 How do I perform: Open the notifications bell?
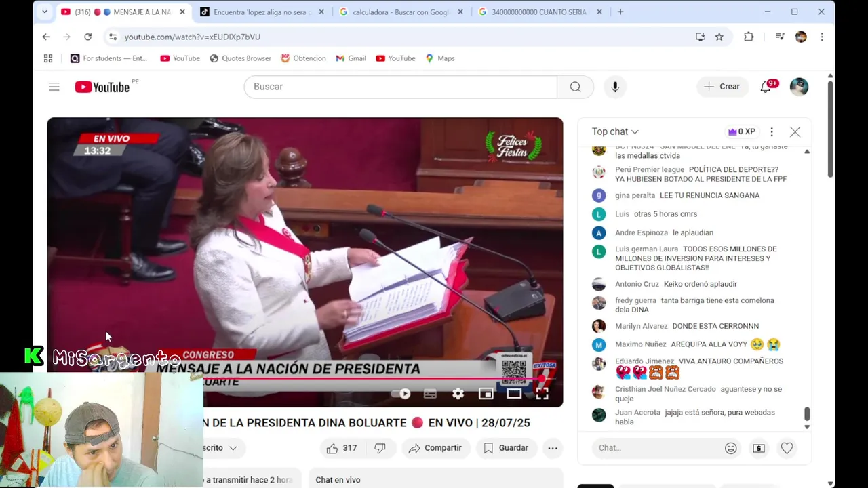tap(766, 87)
